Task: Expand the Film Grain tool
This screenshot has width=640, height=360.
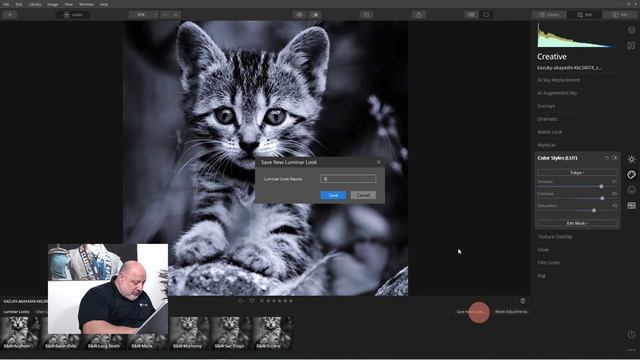Action: [549, 263]
